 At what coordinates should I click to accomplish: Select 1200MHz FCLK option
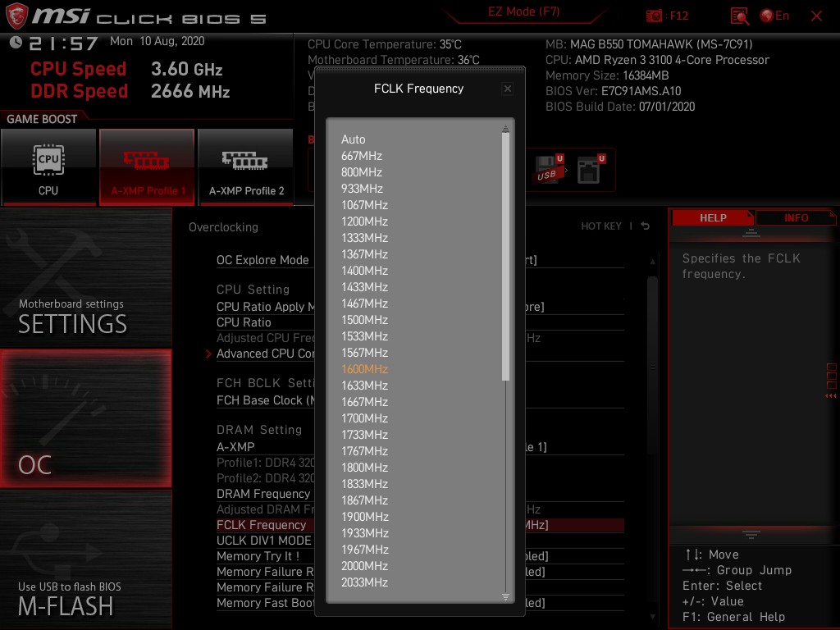tap(364, 221)
